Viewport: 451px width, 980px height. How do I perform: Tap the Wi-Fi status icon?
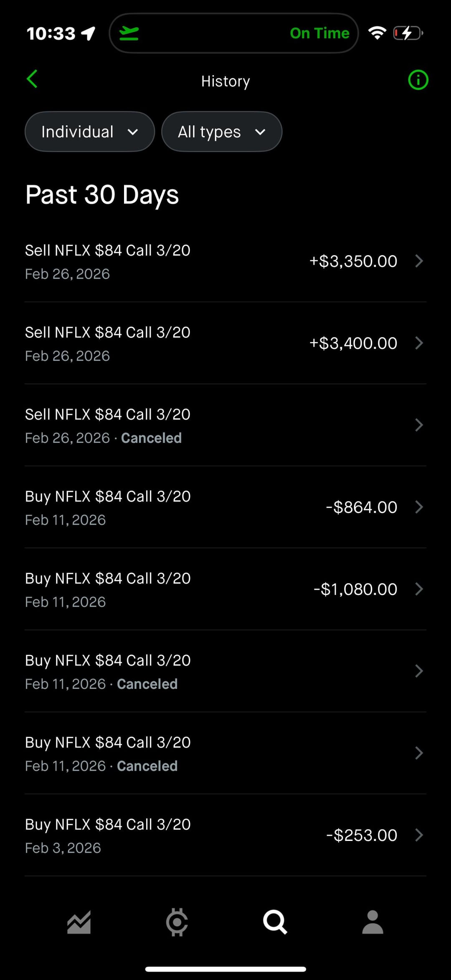click(377, 33)
